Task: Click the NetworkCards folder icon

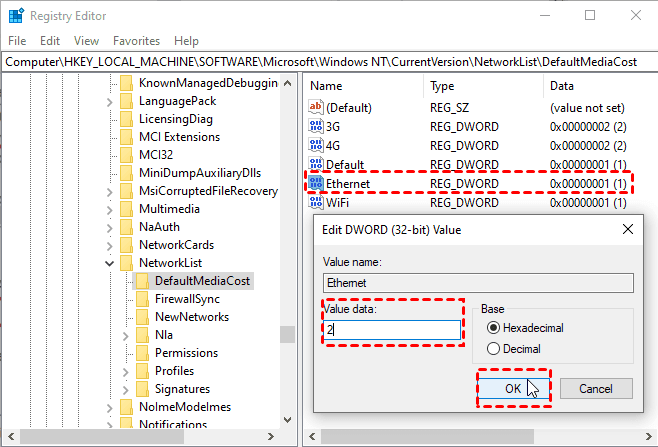Action: pos(126,245)
